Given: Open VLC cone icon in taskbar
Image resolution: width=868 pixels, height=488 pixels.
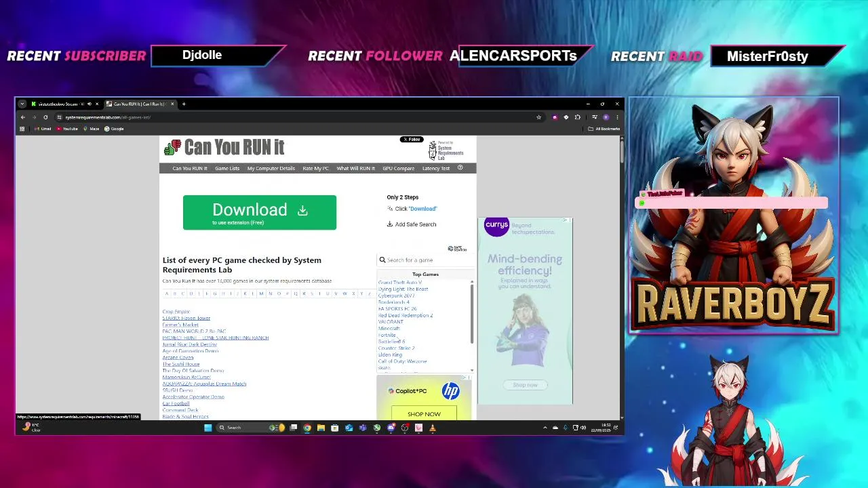Looking at the screenshot, I should pos(433,428).
